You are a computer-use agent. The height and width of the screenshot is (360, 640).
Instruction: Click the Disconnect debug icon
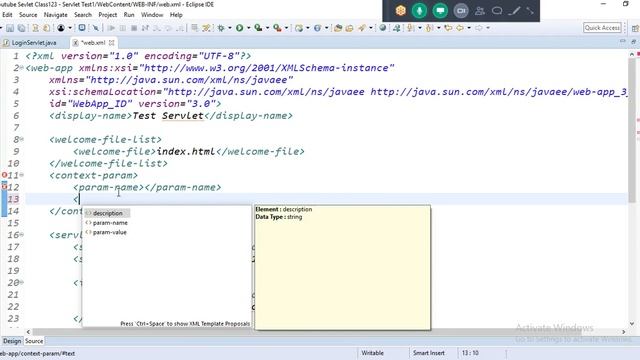point(145,28)
